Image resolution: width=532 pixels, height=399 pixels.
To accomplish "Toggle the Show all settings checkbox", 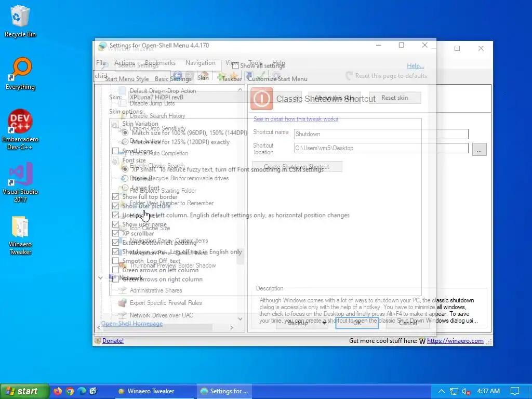I will [x=235, y=65].
